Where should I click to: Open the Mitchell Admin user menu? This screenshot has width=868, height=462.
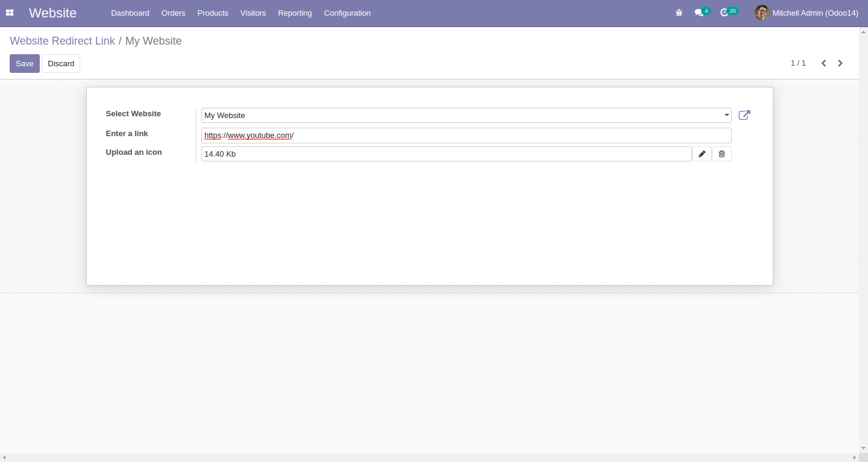pos(807,13)
